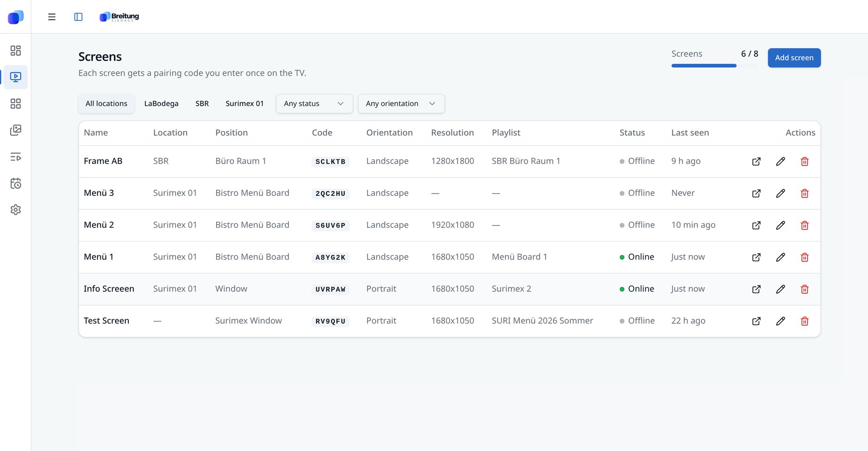868x451 pixels.
Task: Delete the Test Screen row
Action: click(x=804, y=321)
